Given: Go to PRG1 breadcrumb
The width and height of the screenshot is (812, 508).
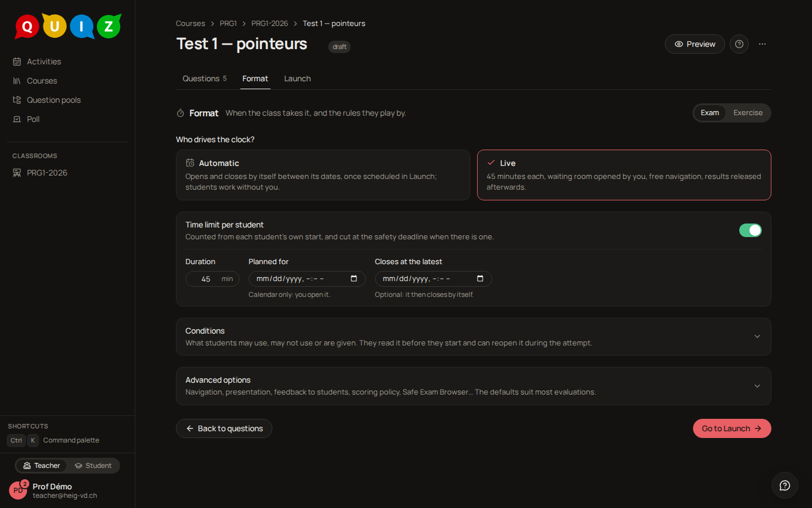Looking at the screenshot, I should (x=228, y=23).
